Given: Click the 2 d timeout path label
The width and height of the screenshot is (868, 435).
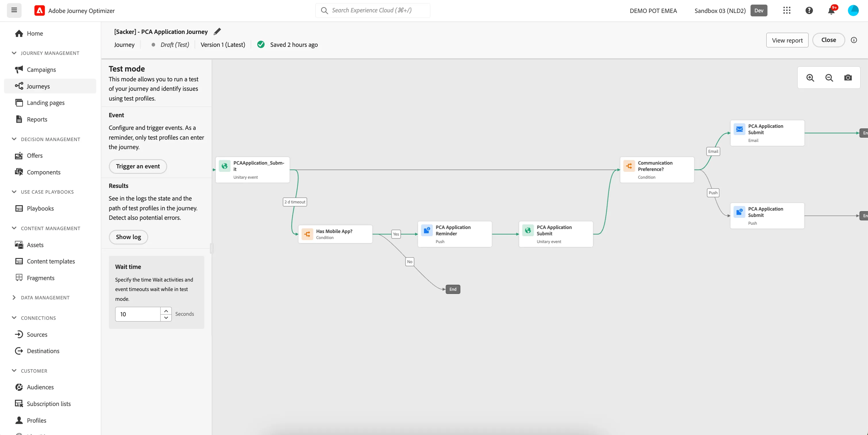Looking at the screenshot, I should tap(295, 202).
